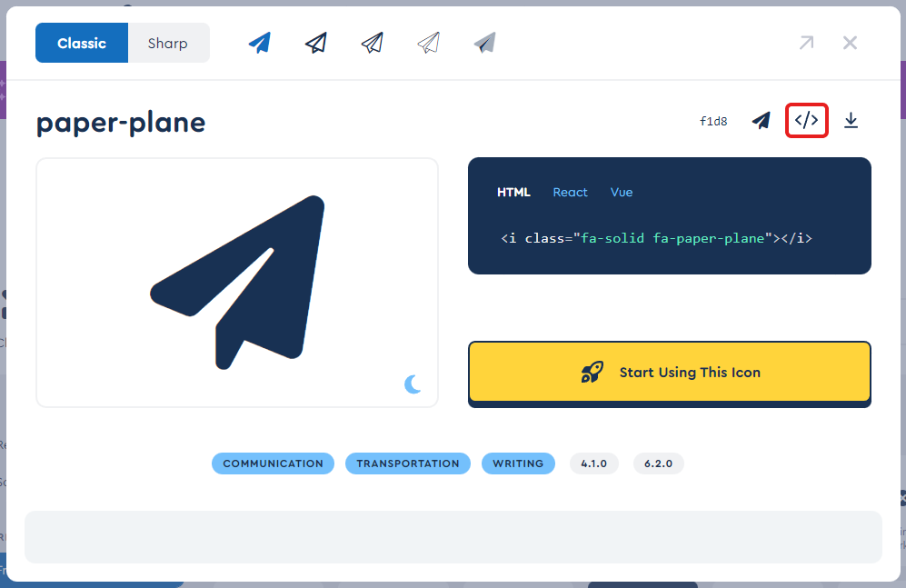The width and height of the screenshot is (906, 588).
Task: Open icon page via arrow icon
Action: pos(807,43)
